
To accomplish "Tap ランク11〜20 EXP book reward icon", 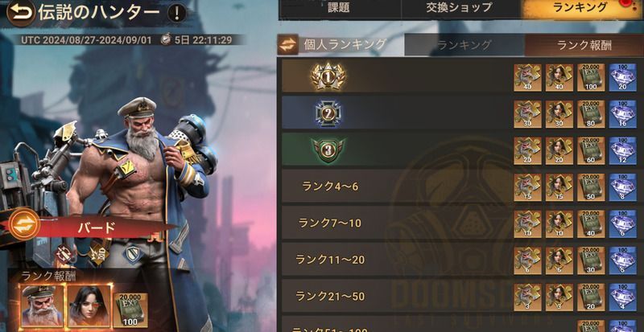I will (591, 260).
